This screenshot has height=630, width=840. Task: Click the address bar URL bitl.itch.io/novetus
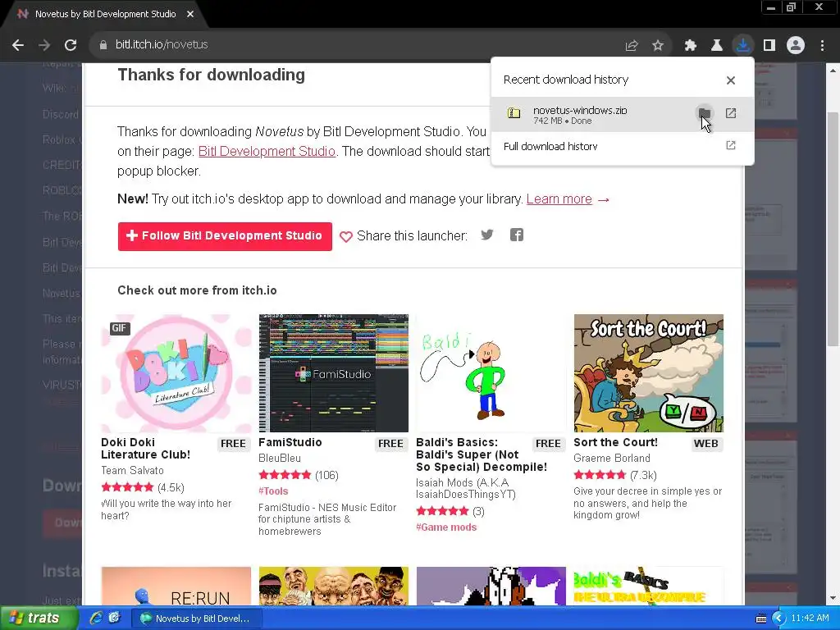(162, 45)
